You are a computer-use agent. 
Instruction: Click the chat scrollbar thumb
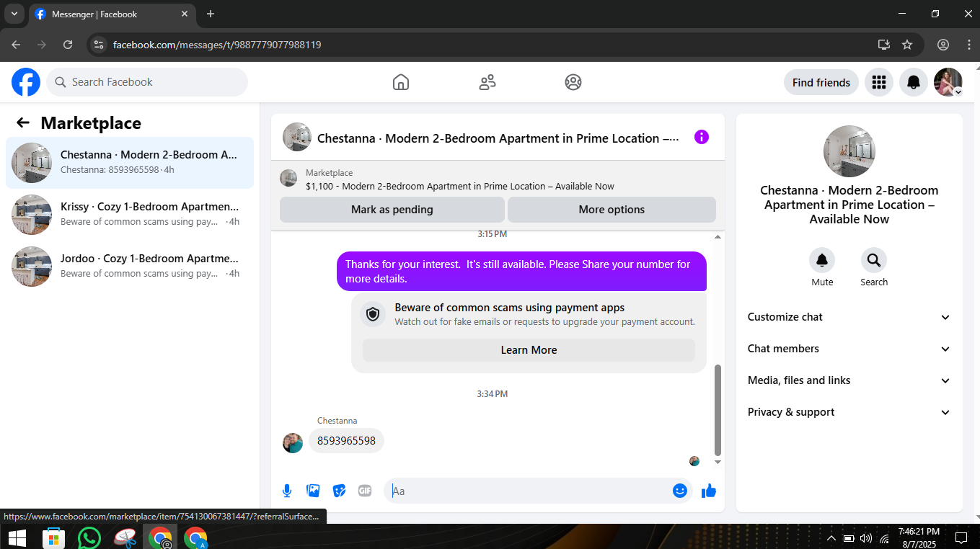tap(718, 409)
